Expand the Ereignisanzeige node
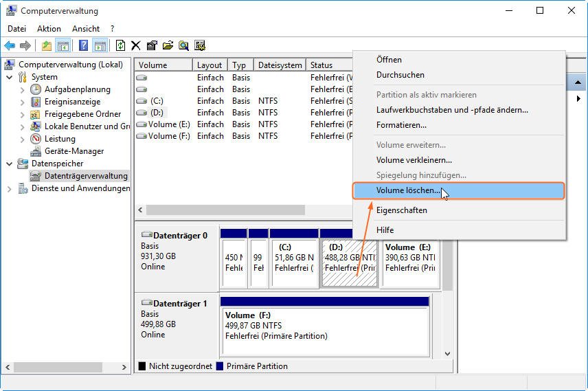 pyautogui.click(x=23, y=102)
